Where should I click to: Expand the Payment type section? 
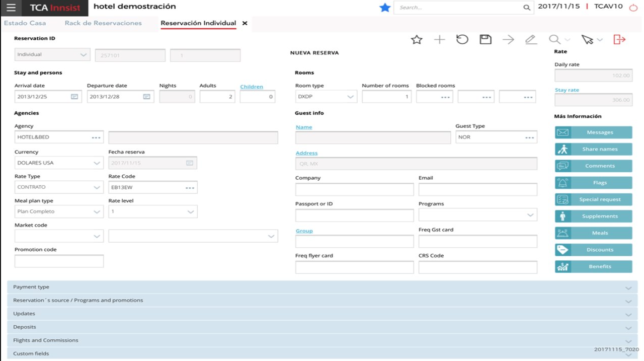[x=322, y=287]
